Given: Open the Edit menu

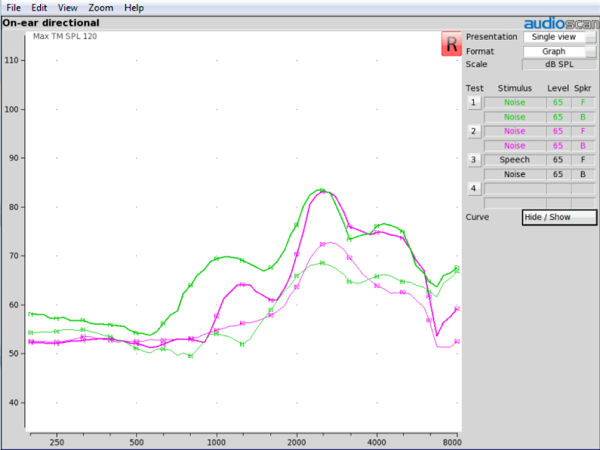Looking at the screenshot, I should point(39,8).
